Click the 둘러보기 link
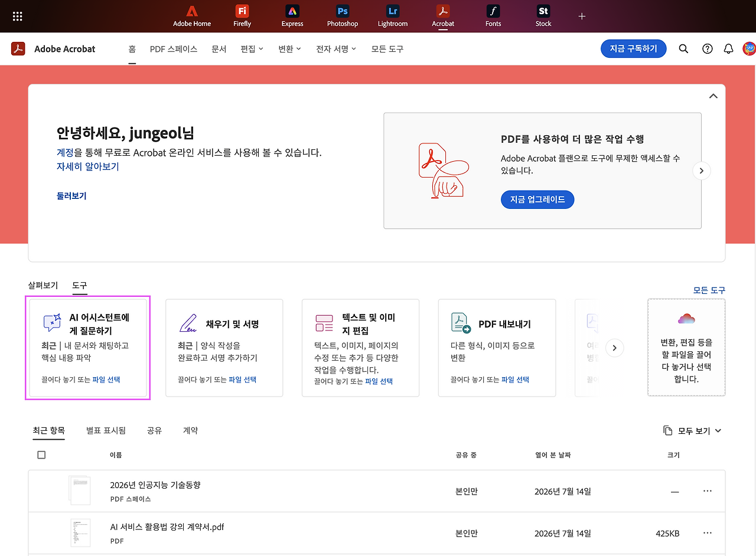 click(71, 196)
